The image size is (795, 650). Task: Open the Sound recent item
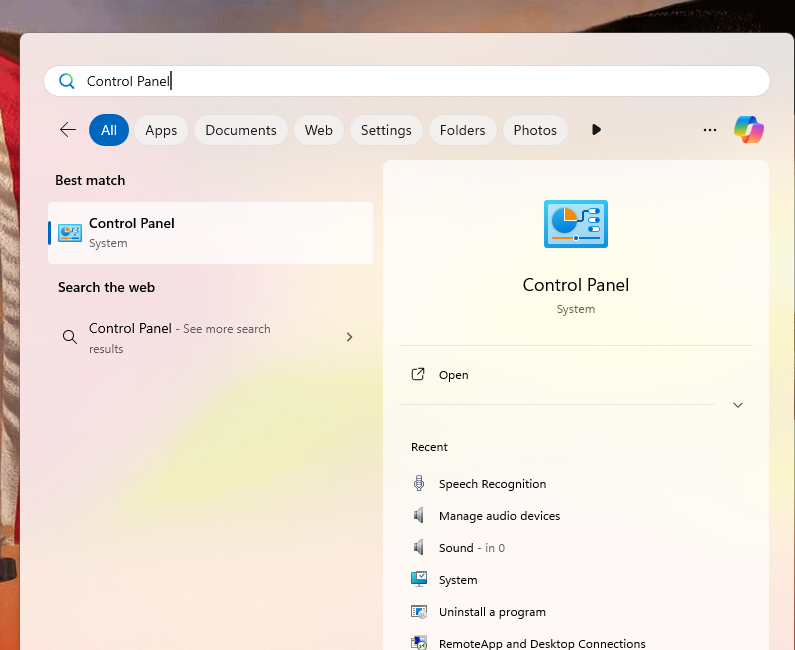pyautogui.click(x=456, y=548)
